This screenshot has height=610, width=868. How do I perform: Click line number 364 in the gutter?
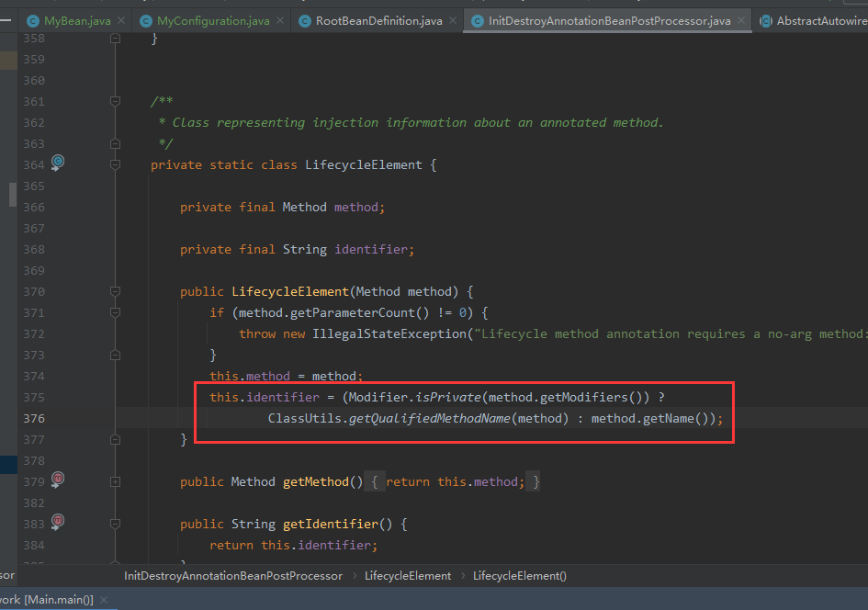coord(34,165)
